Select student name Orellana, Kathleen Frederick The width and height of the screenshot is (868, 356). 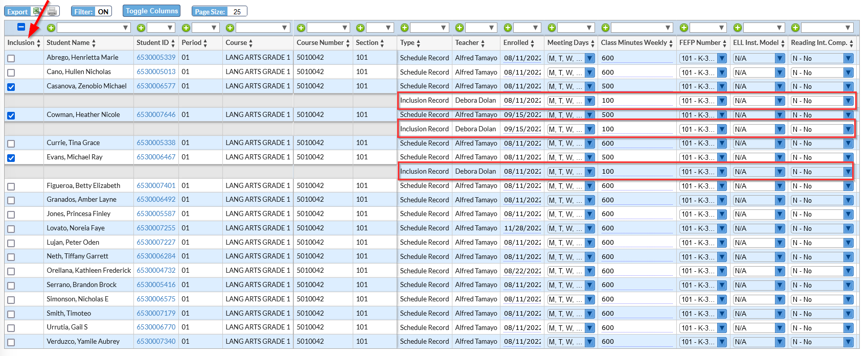pyautogui.click(x=89, y=271)
